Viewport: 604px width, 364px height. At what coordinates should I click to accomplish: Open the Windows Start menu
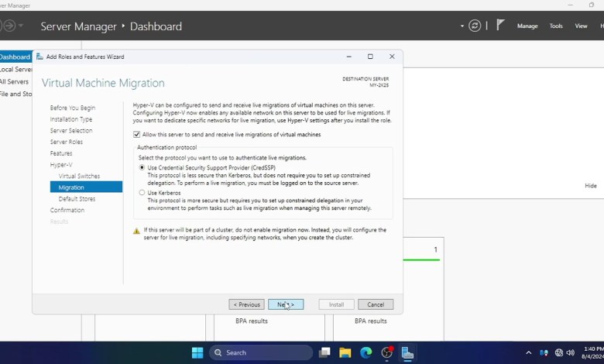(197, 352)
